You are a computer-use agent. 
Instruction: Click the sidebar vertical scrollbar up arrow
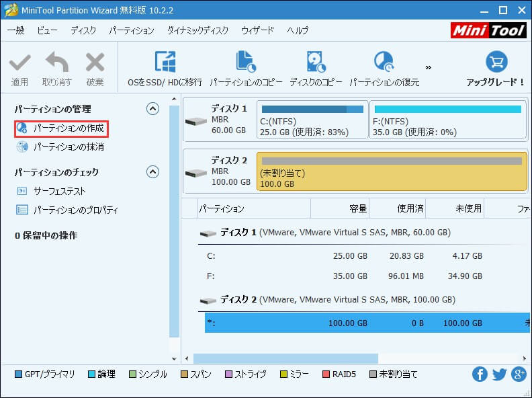[174, 99]
